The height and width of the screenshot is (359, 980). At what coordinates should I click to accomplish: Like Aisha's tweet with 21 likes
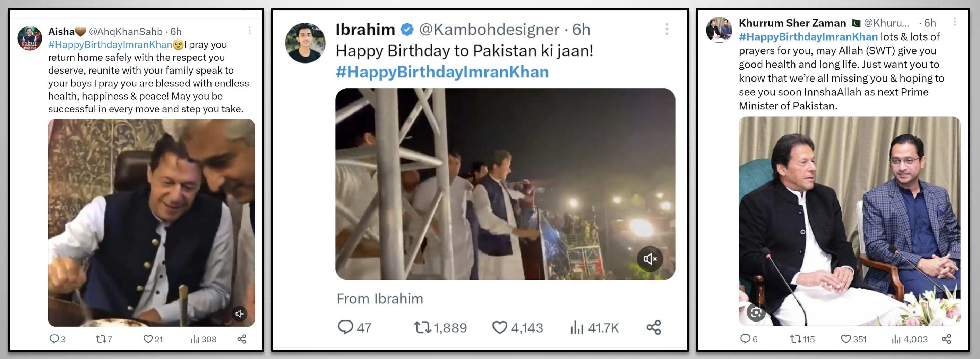pyautogui.click(x=148, y=339)
